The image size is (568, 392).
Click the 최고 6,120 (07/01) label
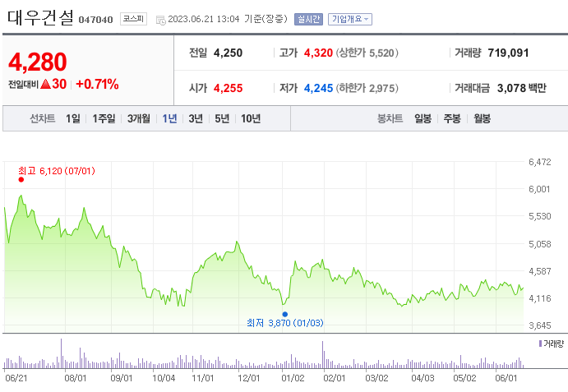[x=57, y=171]
